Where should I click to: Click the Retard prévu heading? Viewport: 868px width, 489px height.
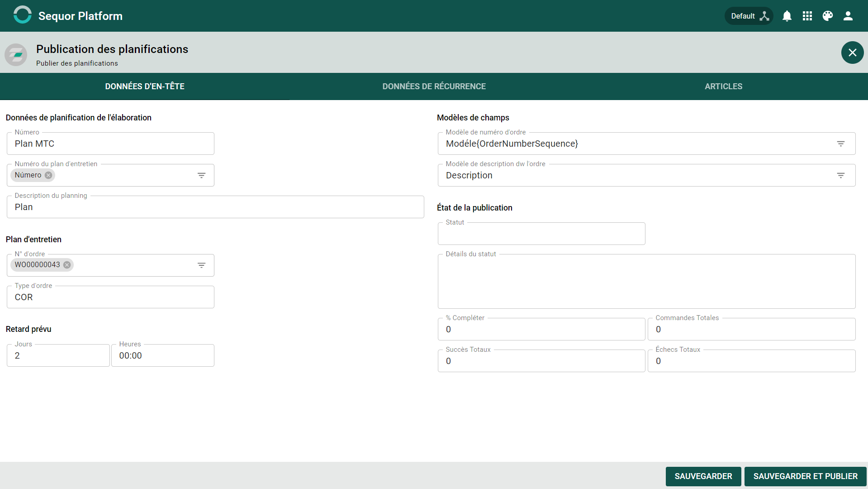coord(28,329)
